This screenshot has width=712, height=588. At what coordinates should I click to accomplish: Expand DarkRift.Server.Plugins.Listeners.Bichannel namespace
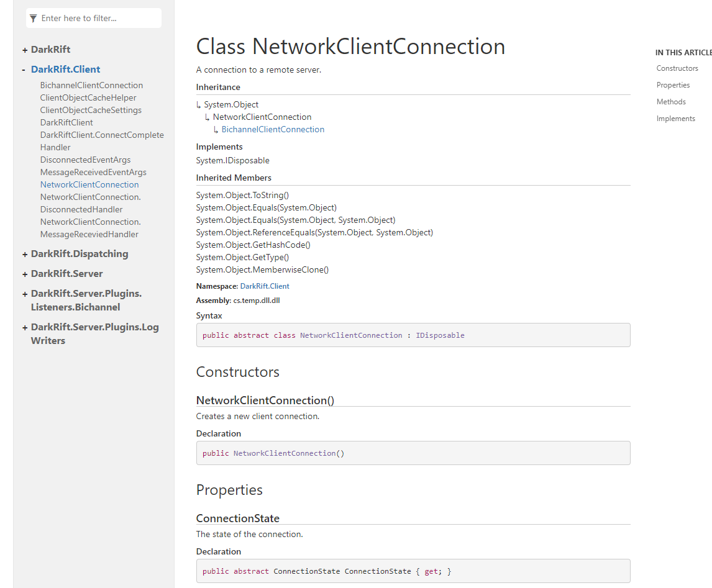(x=25, y=294)
